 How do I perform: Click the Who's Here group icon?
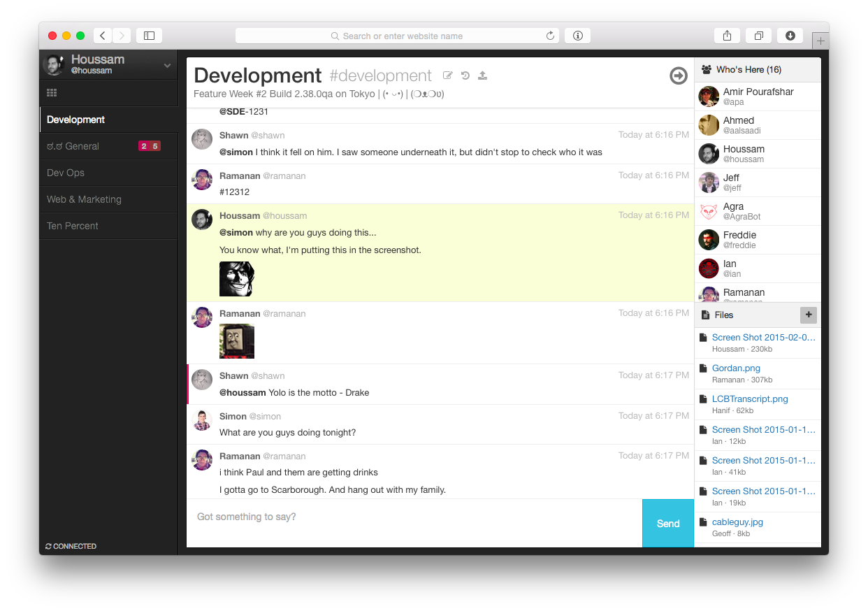pyautogui.click(x=707, y=69)
